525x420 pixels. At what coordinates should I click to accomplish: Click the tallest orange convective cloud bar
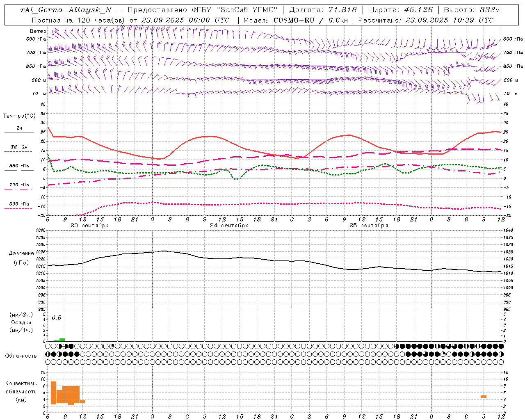click(x=53, y=393)
